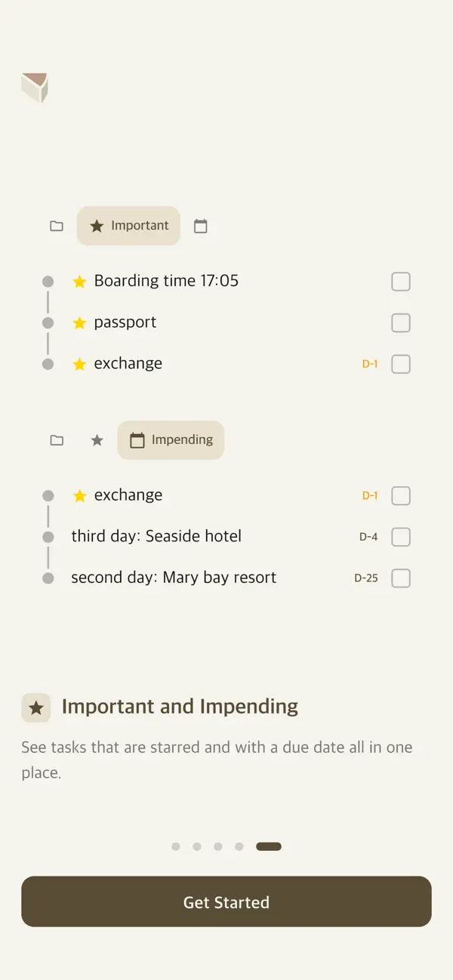Click the folder icon in the Impending filter row
The image size is (453, 980).
(57, 440)
